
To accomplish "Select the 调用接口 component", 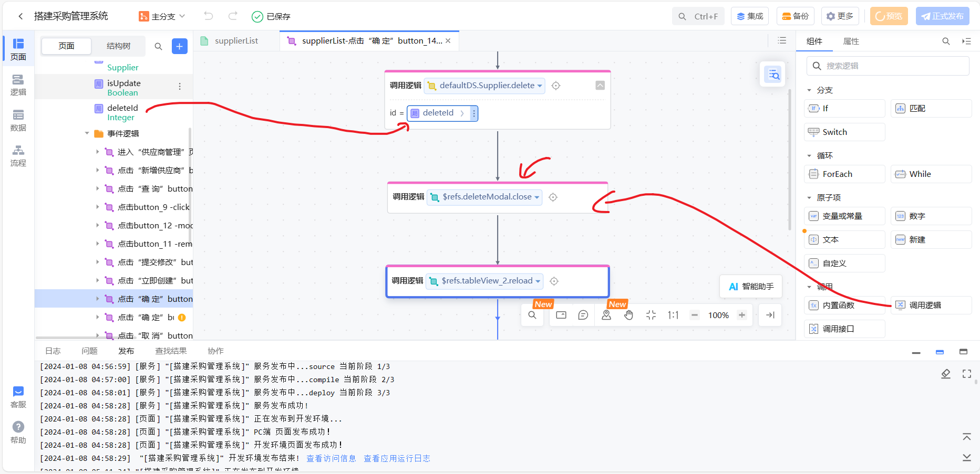I will (x=844, y=329).
